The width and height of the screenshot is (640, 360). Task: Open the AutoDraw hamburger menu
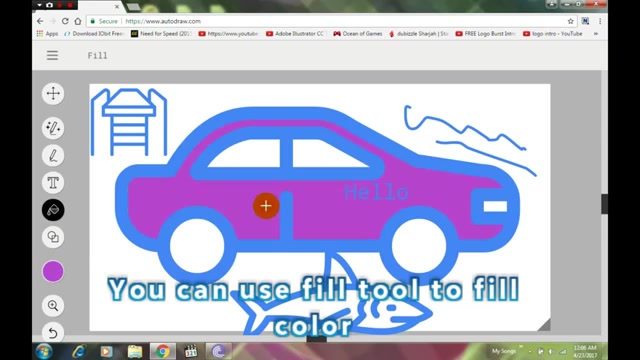pyautogui.click(x=52, y=56)
